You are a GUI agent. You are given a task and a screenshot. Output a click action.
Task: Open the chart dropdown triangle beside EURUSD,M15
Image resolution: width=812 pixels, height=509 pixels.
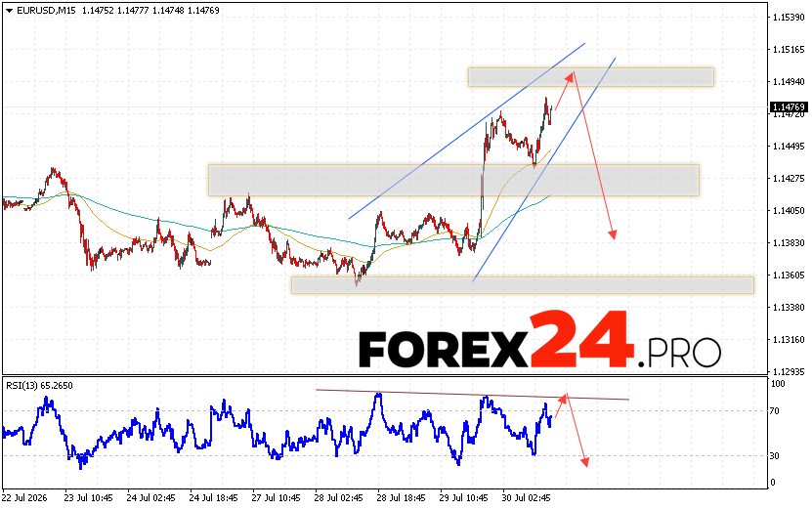pyautogui.click(x=10, y=11)
